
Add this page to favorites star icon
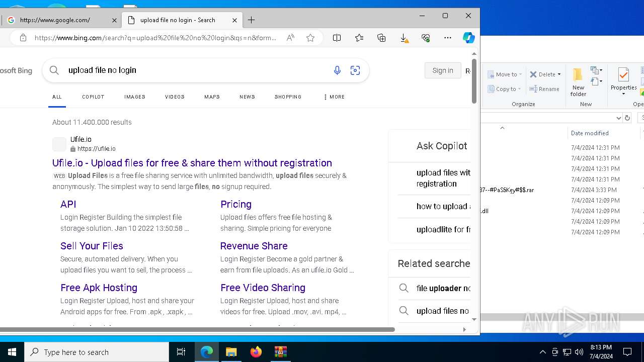pos(310,38)
